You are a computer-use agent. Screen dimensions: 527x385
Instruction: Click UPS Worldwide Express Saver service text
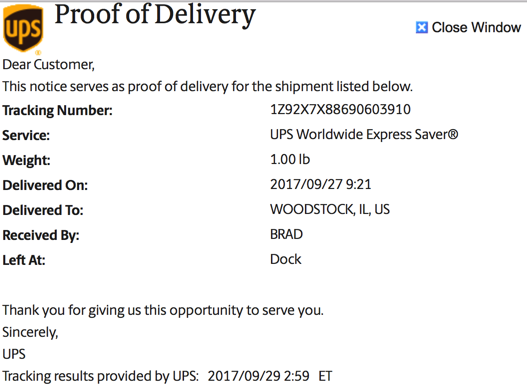pyautogui.click(x=364, y=134)
